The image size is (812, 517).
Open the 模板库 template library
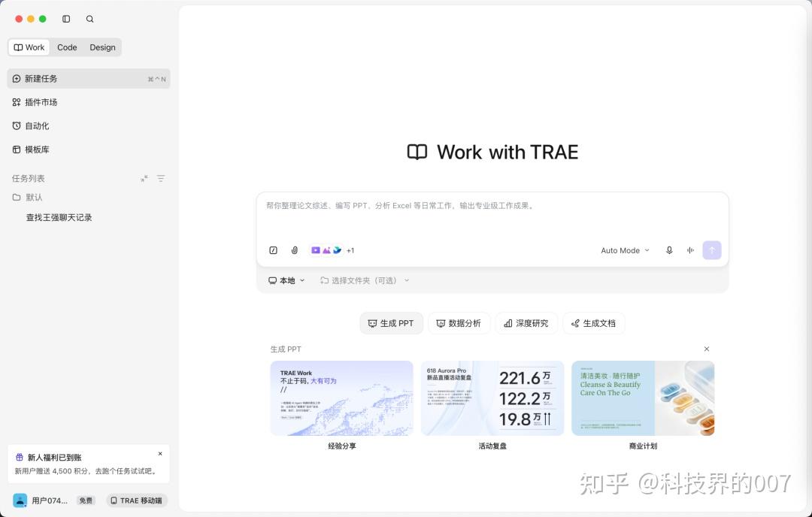(x=89, y=150)
